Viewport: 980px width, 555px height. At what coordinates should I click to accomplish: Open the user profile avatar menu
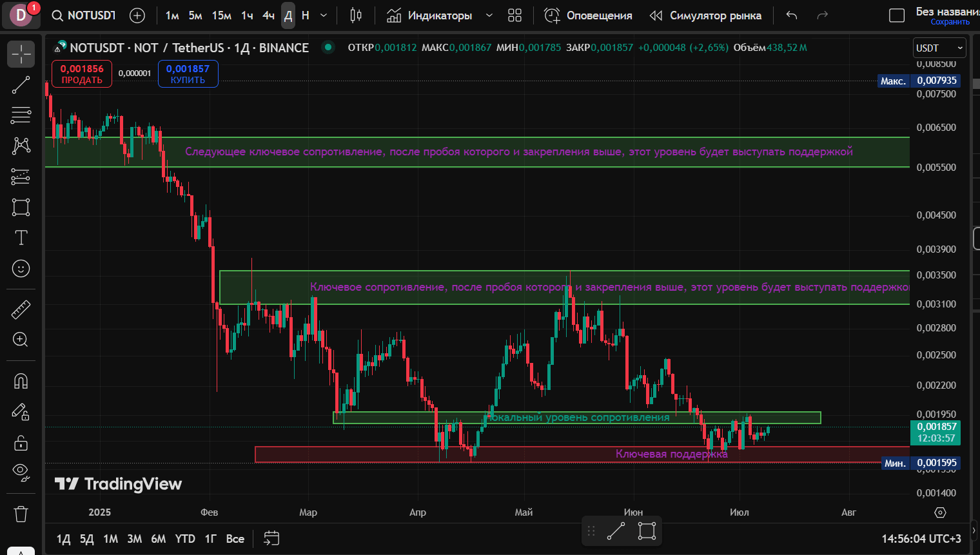(21, 15)
